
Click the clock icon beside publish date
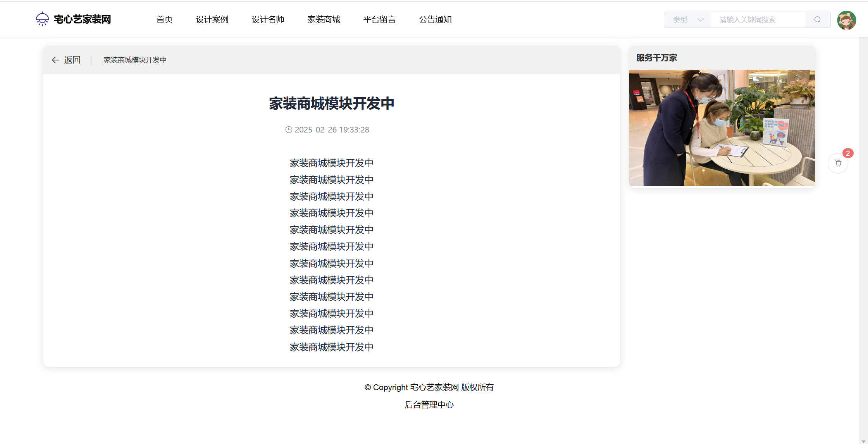tap(289, 130)
